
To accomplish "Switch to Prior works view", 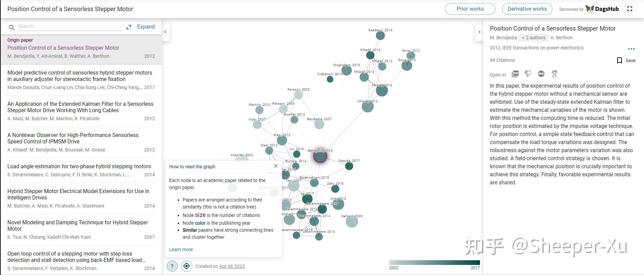I will coord(470,9).
